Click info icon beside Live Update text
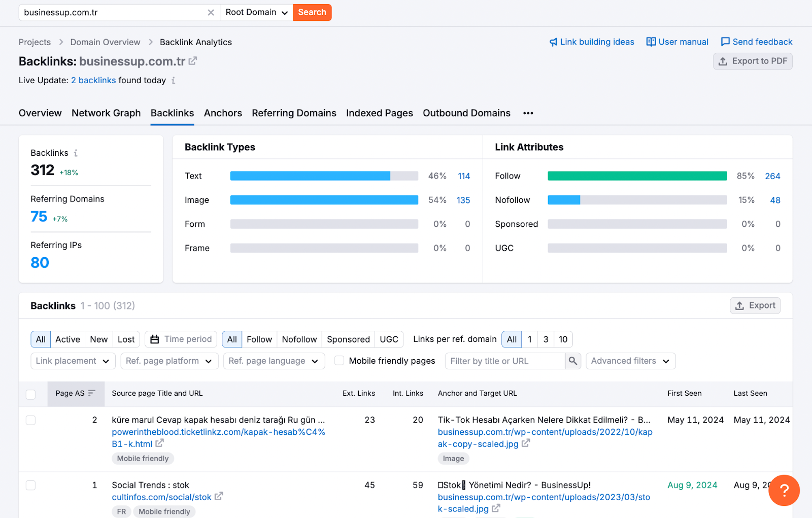Screen dimensions: 812x518 tap(174, 81)
